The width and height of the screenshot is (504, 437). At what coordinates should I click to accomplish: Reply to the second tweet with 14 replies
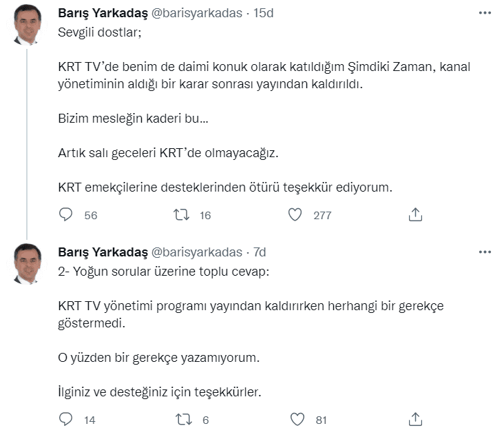click(x=66, y=419)
